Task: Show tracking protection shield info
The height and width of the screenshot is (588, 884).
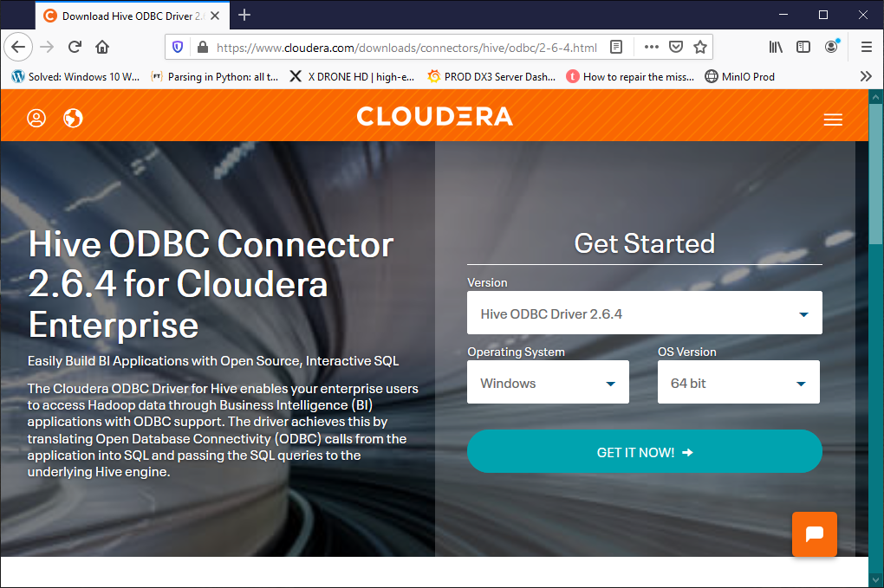Action: [x=178, y=47]
